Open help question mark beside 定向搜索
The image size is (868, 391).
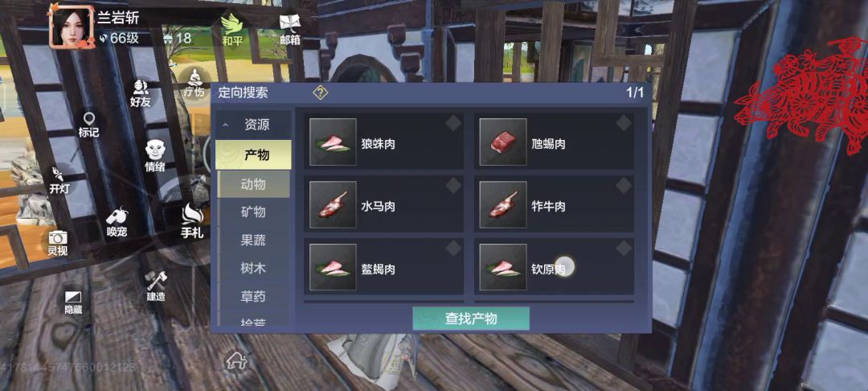point(320,93)
